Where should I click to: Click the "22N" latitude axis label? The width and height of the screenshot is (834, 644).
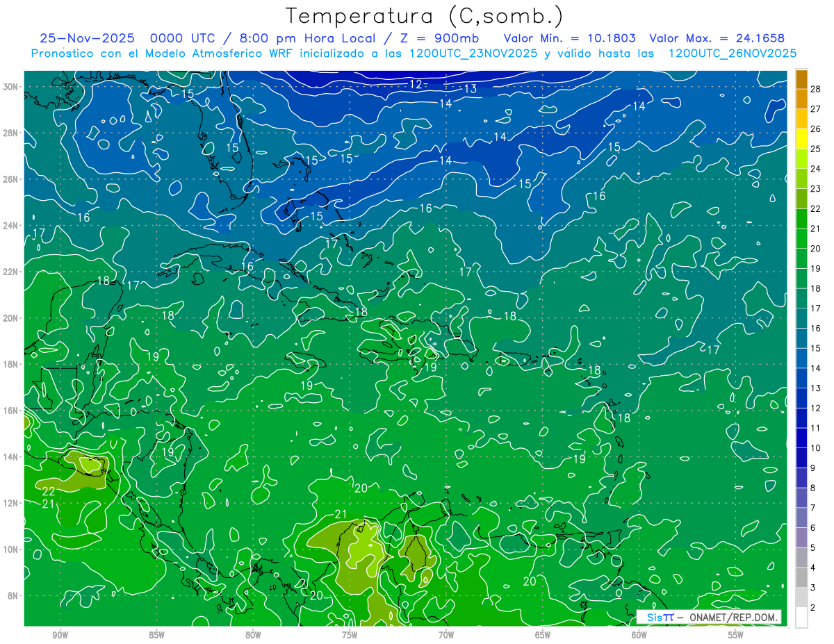coord(12,272)
